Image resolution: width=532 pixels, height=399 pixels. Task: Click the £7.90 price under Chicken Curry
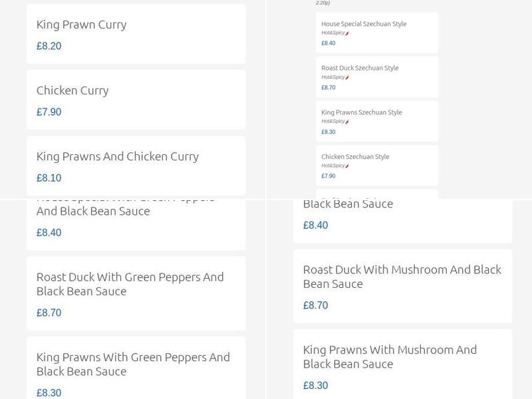click(48, 112)
